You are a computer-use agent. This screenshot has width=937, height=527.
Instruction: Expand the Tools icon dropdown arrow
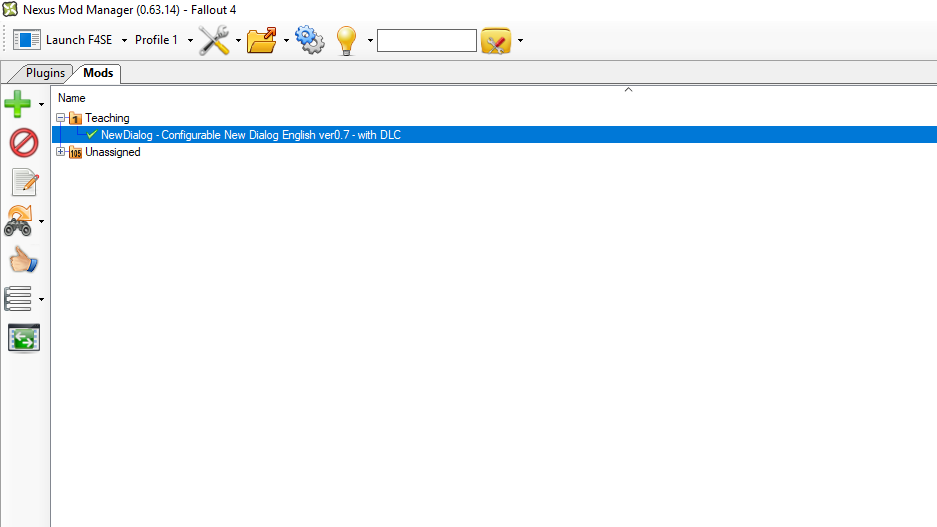238,41
